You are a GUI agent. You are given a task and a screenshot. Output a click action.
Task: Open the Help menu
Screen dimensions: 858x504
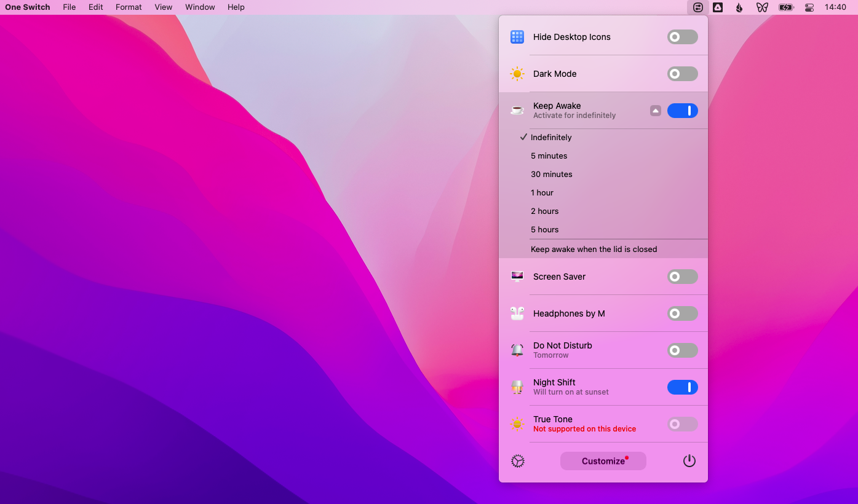pos(236,7)
